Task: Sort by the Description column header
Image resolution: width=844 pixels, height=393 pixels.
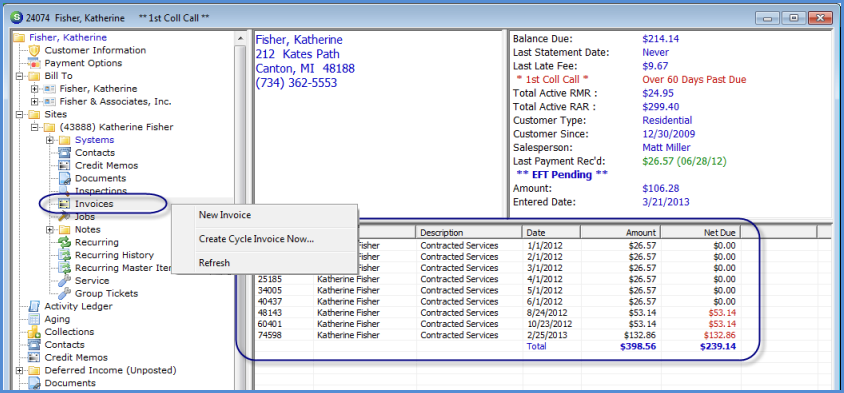Action: pos(469,233)
